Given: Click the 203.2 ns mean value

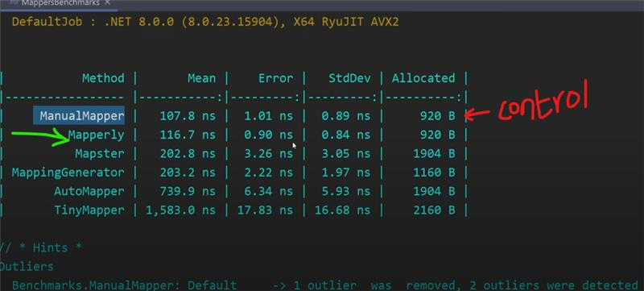Looking at the screenshot, I should (188, 173).
